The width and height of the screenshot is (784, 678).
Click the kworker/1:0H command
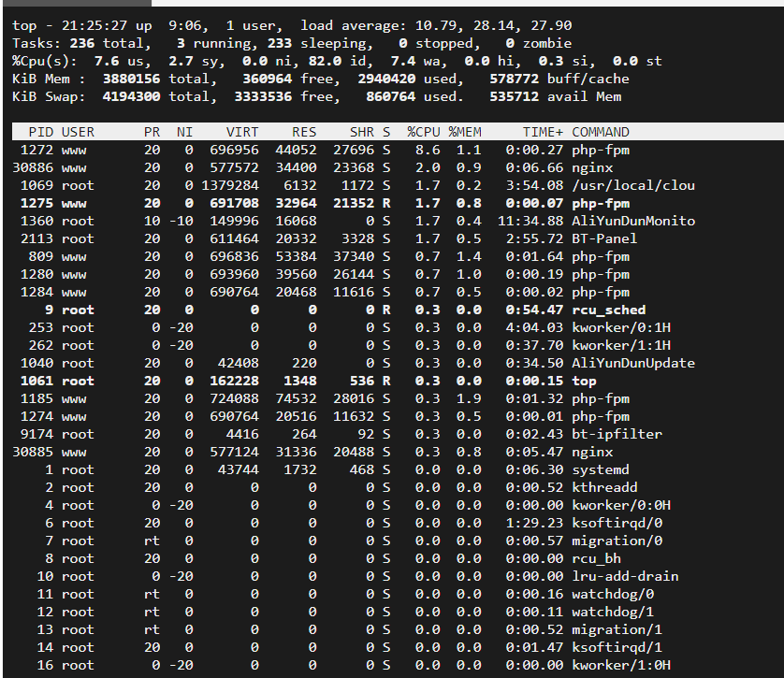[621, 666]
